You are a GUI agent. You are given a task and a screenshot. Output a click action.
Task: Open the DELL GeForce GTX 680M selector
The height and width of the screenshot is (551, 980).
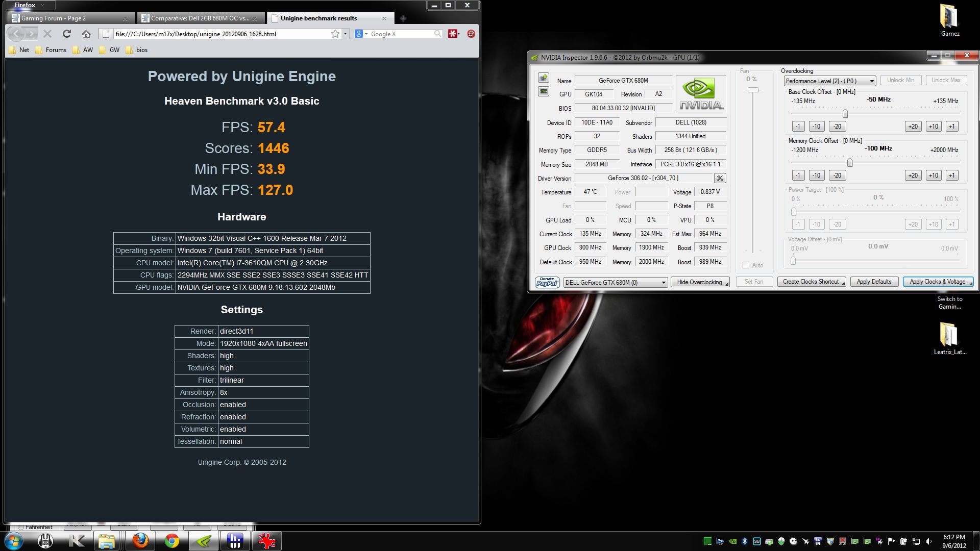pyautogui.click(x=616, y=282)
